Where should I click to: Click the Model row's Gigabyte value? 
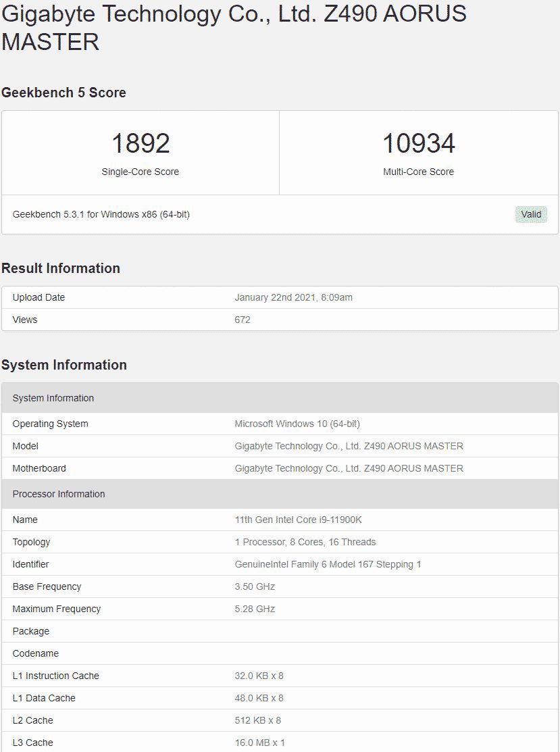(349, 446)
